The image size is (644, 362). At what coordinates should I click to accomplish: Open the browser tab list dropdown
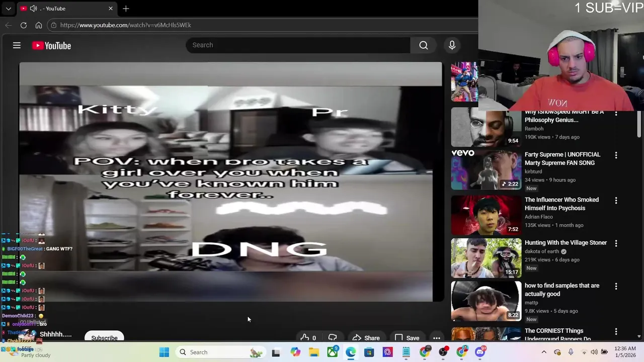[x=8, y=9]
